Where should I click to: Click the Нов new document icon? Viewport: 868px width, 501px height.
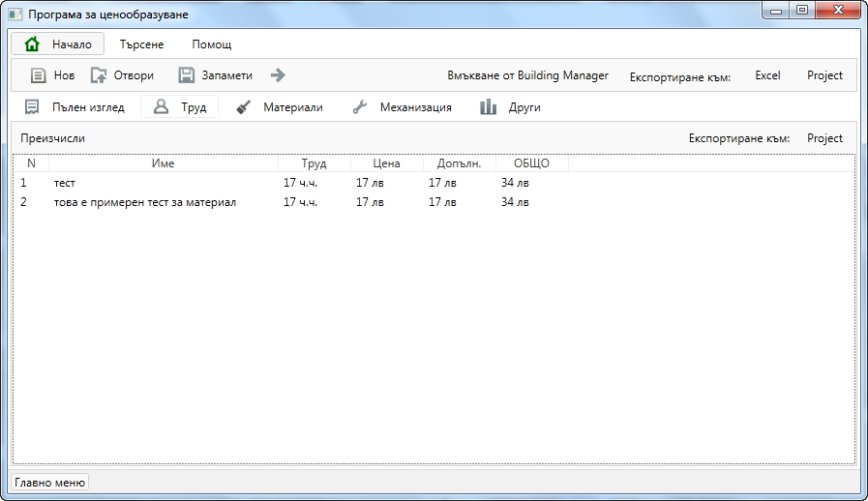pyautogui.click(x=39, y=75)
